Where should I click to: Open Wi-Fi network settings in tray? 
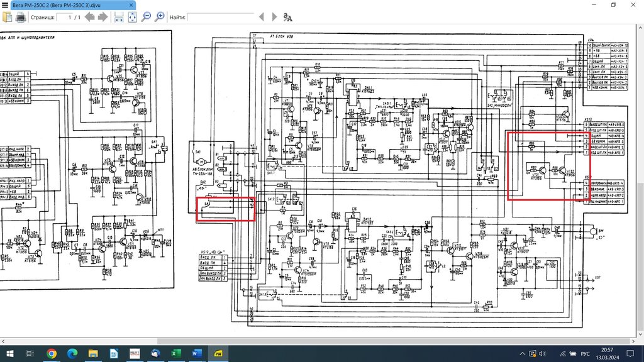pyautogui.click(x=563, y=353)
